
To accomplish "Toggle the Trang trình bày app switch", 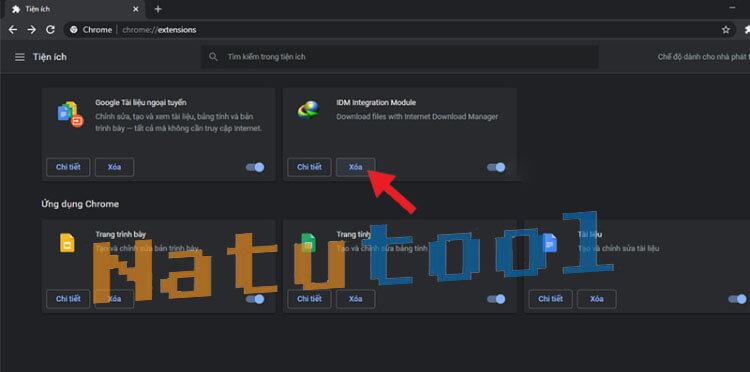I will click(255, 299).
